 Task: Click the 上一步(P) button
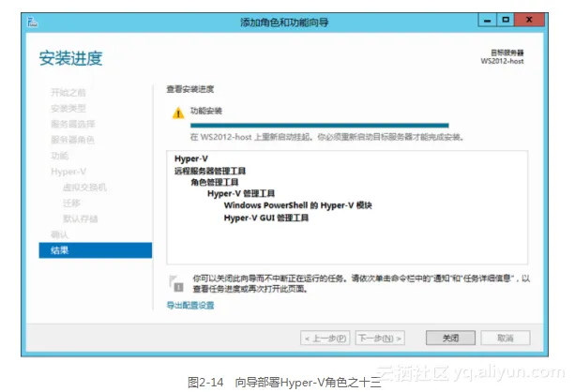pos(325,338)
